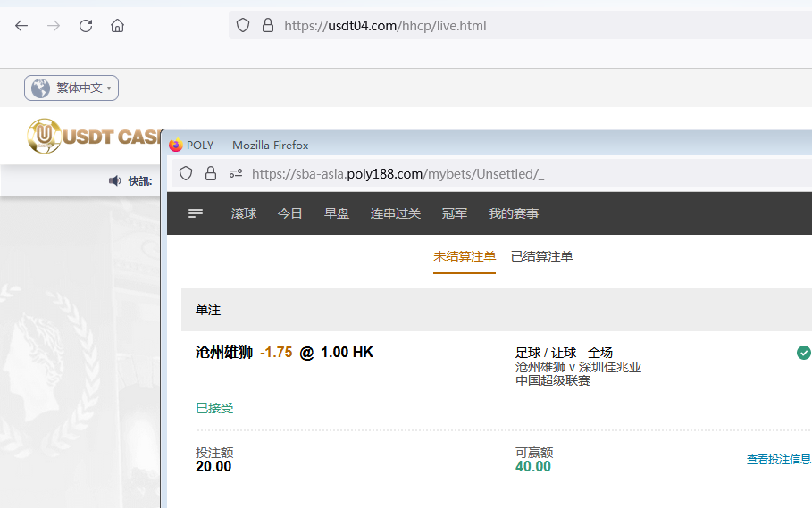
Task: Click the 快訊 news label
Action: (x=140, y=180)
